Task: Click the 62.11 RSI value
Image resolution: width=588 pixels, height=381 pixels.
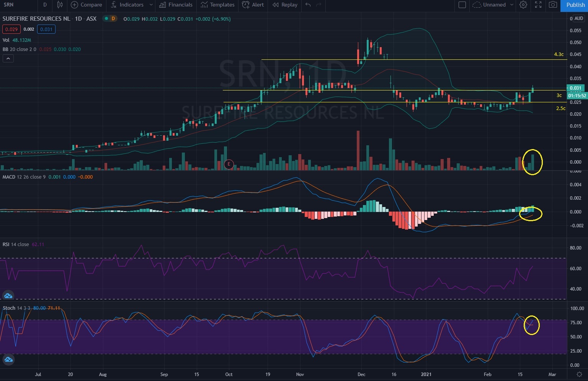Action: (38, 244)
